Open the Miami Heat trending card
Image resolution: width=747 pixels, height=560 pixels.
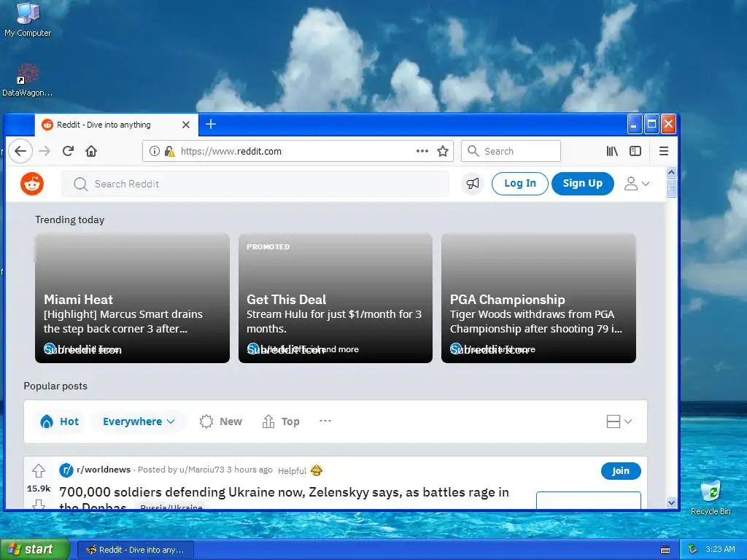tap(133, 298)
